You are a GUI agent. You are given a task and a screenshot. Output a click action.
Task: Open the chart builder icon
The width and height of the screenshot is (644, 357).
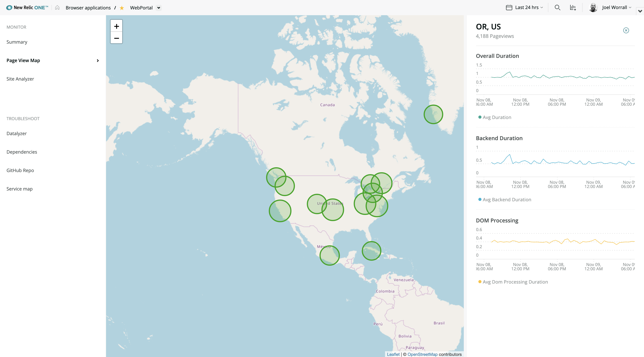click(573, 7)
